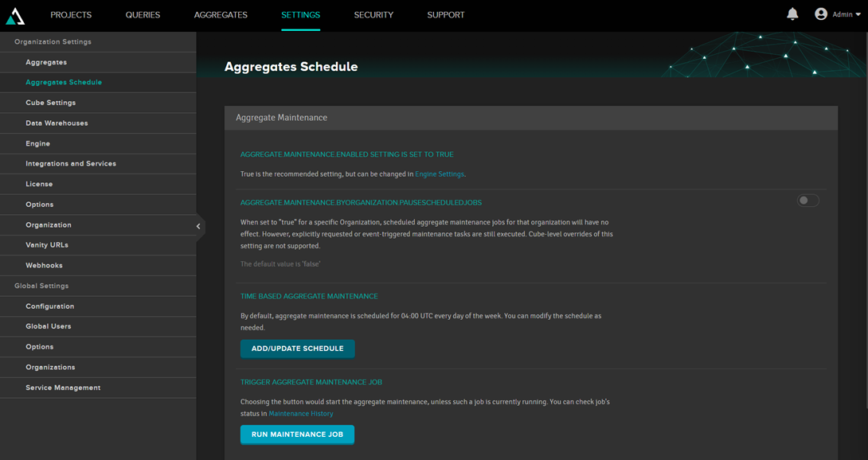This screenshot has height=460, width=868.
Task: Go to the Aggregates top menu
Action: point(221,15)
